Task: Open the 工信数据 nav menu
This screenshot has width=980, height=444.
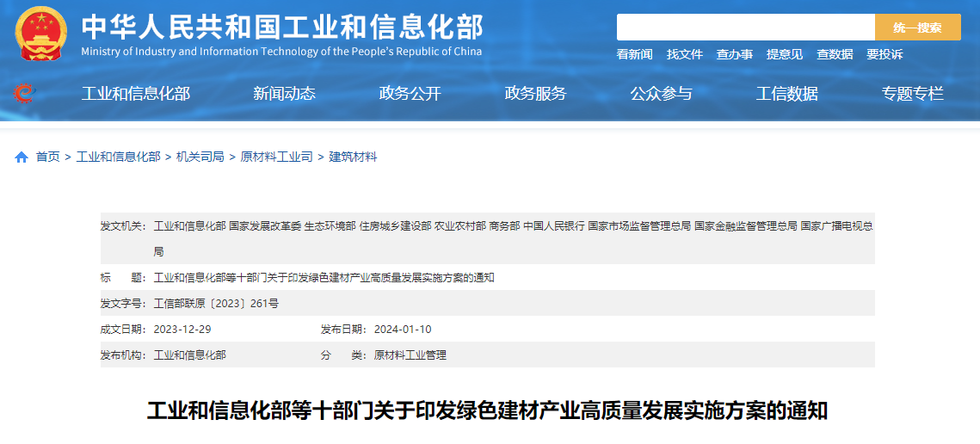Action: (x=787, y=94)
